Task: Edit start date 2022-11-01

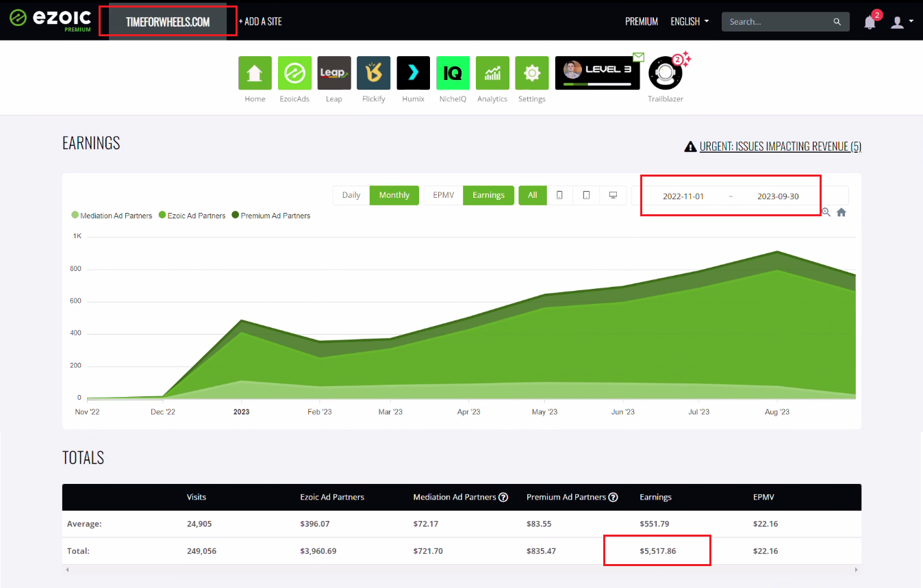Action: pos(683,196)
